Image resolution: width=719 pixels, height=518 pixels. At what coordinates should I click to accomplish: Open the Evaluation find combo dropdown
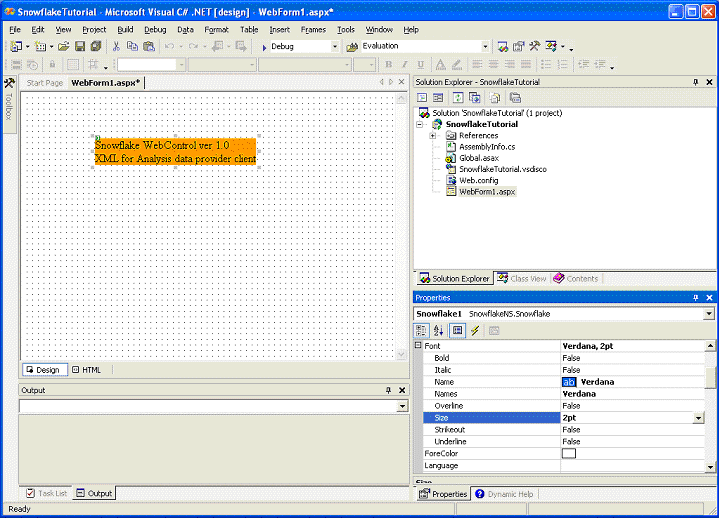click(x=485, y=46)
